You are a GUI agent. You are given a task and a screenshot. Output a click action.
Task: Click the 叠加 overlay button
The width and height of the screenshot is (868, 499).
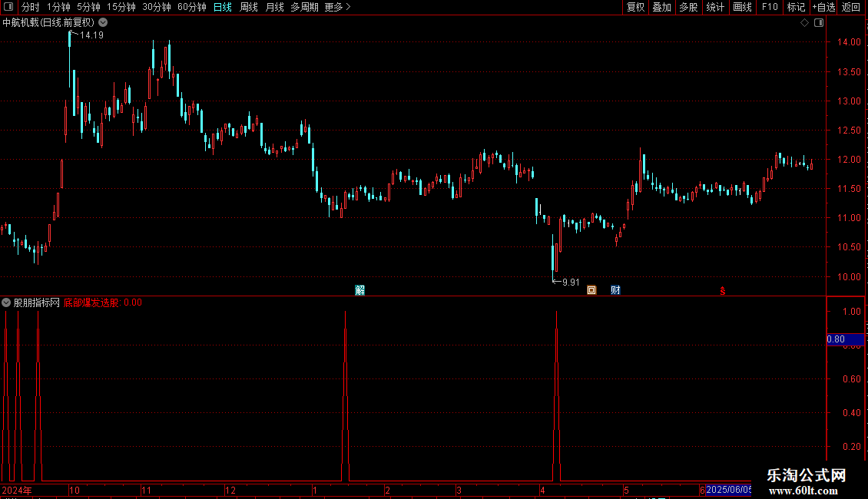[662, 7]
